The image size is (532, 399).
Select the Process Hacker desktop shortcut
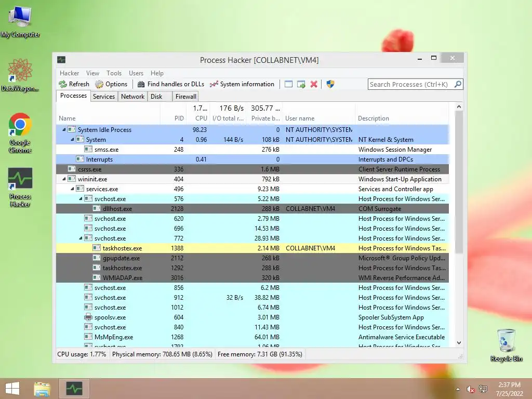pyautogui.click(x=20, y=187)
